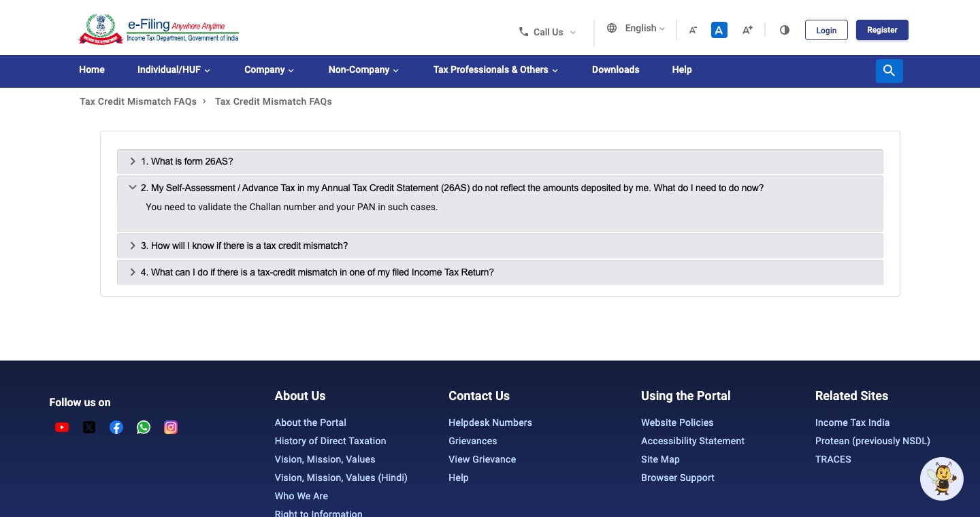980x517 pixels.
Task: Open the Helpdesk Numbers link
Action: pyautogui.click(x=490, y=422)
